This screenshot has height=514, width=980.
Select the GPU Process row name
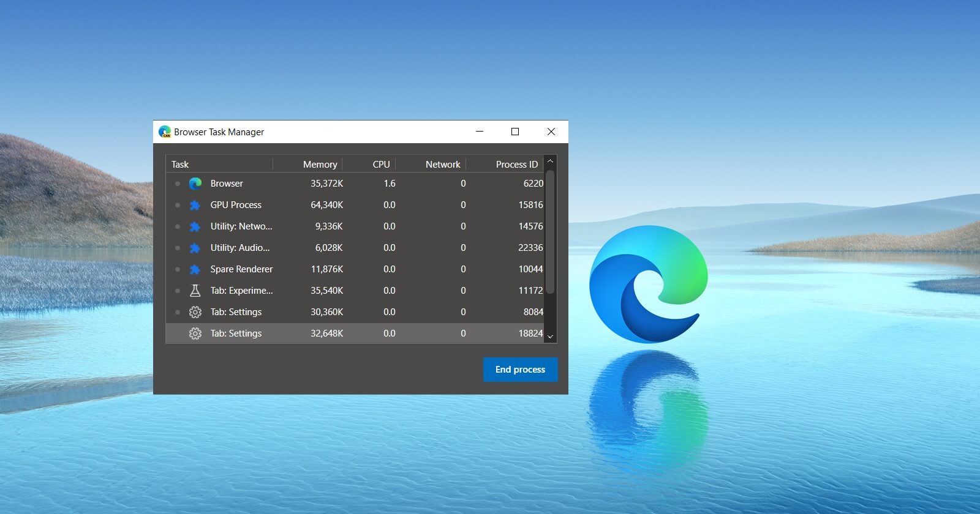[x=236, y=205]
